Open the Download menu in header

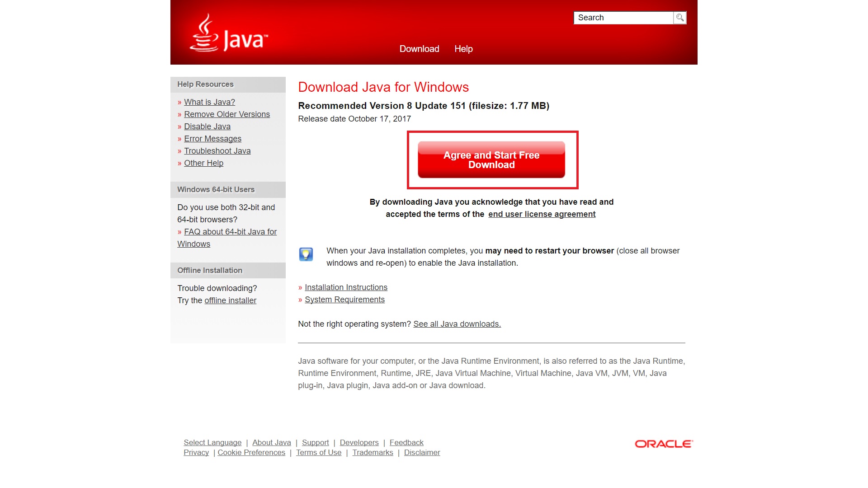419,49
